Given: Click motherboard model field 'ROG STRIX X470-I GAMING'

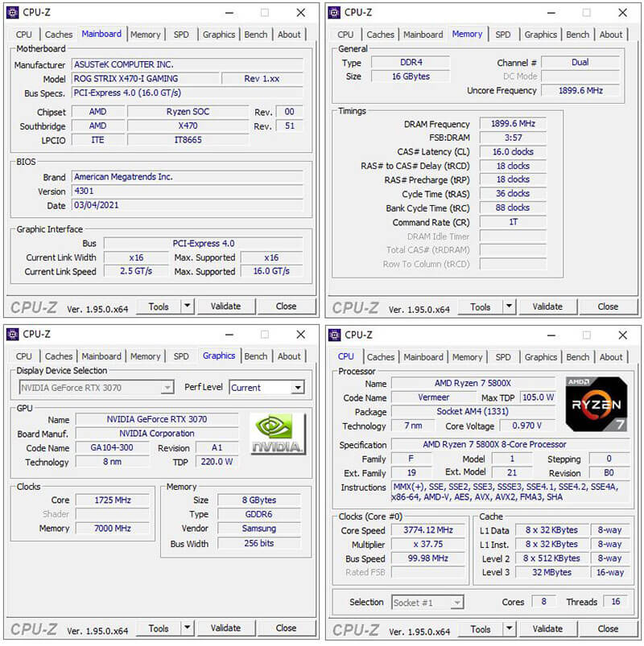Looking at the screenshot, I should 146,78.
